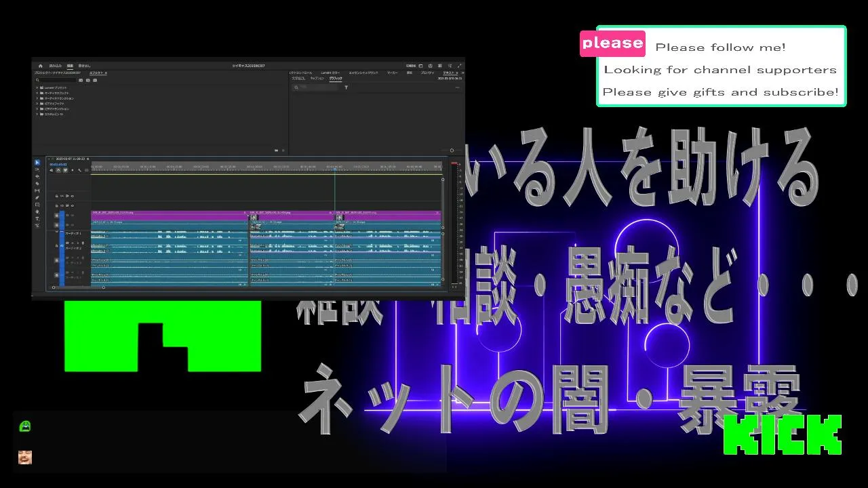Open the テキスト panel menu icon

[x=457, y=73]
